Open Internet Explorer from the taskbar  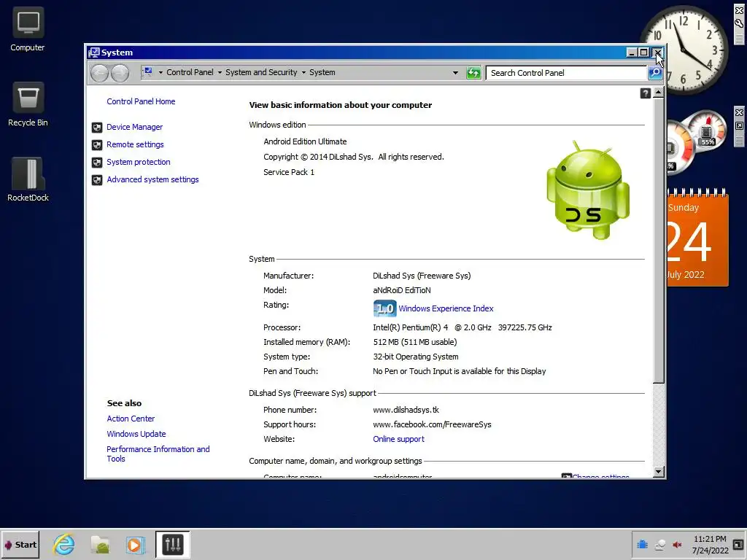64,544
